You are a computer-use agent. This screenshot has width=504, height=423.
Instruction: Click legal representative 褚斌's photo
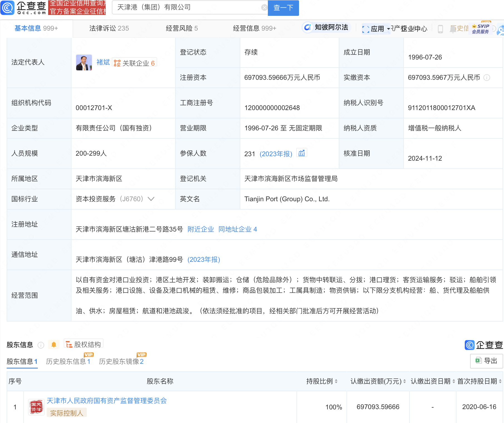pos(84,63)
